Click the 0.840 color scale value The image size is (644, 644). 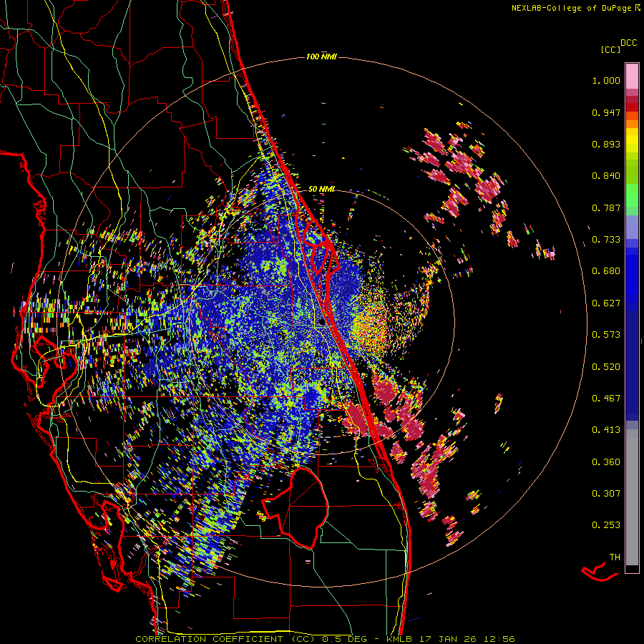pos(606,176)
